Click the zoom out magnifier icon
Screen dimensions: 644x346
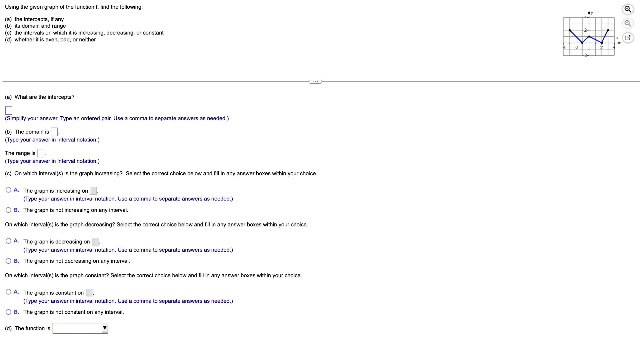pos(628,23)
